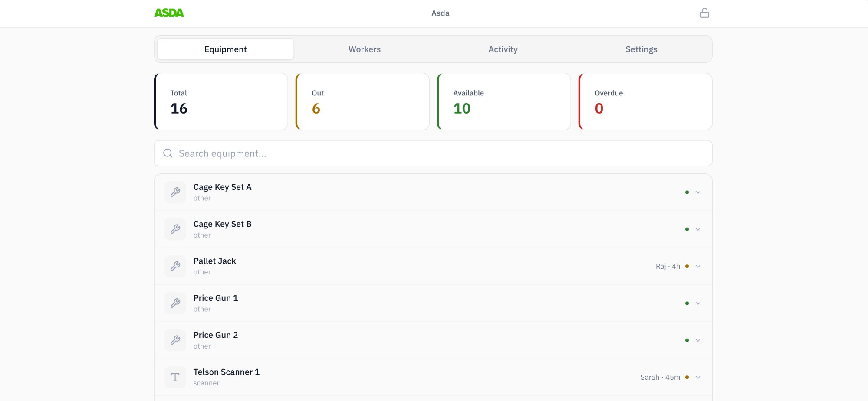Expand details for Telson Scanner 1
868x401 pixels.
pyautogui.click(x=698, y=377)
